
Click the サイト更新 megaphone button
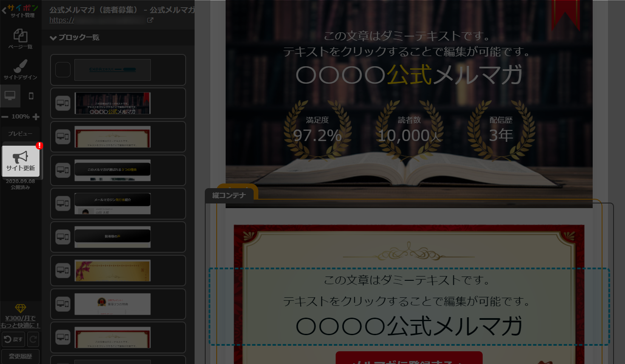20,161
